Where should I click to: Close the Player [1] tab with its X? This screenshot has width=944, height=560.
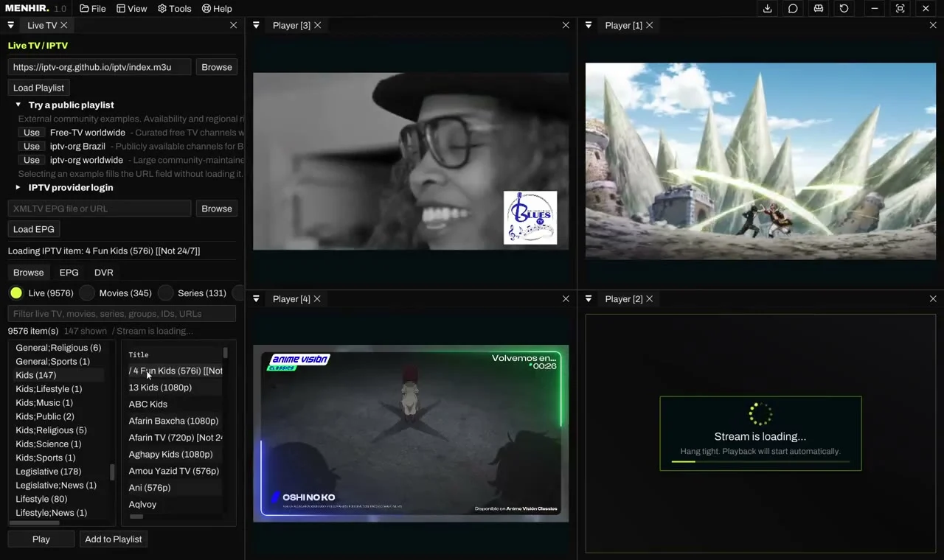pyautogui.click(x=650, y=25)
